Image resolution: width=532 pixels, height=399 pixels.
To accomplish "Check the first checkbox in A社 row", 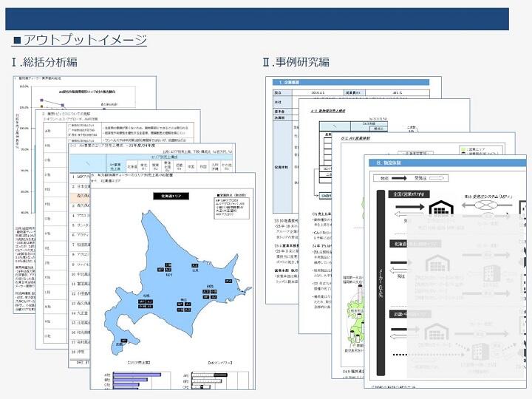I will pos(70,125).
